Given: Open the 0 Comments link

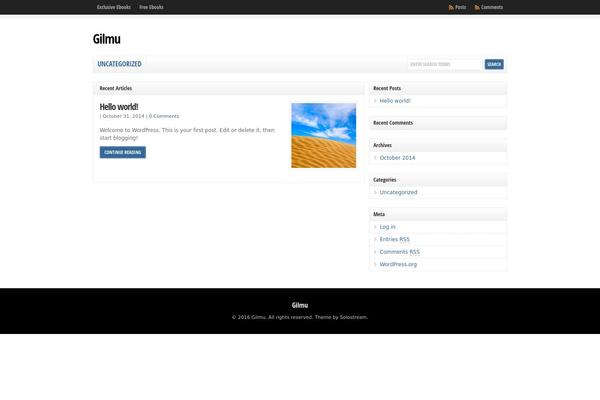Looking at the screenshot, I should [x=164, y=116].
